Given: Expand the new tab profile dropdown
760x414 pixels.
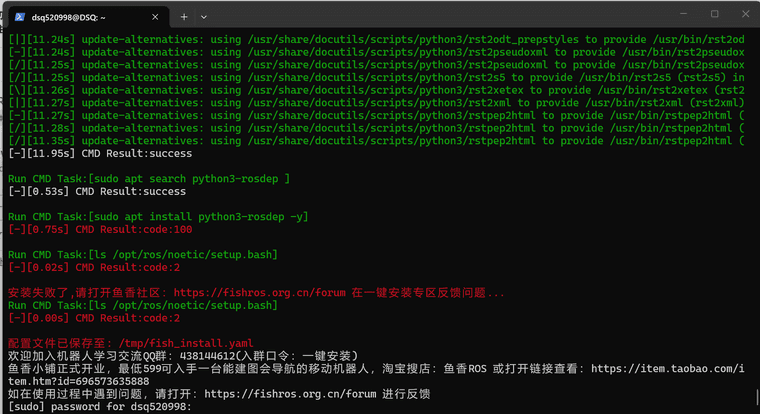Looking at the screenshot, I should click(x=204, y=17).
